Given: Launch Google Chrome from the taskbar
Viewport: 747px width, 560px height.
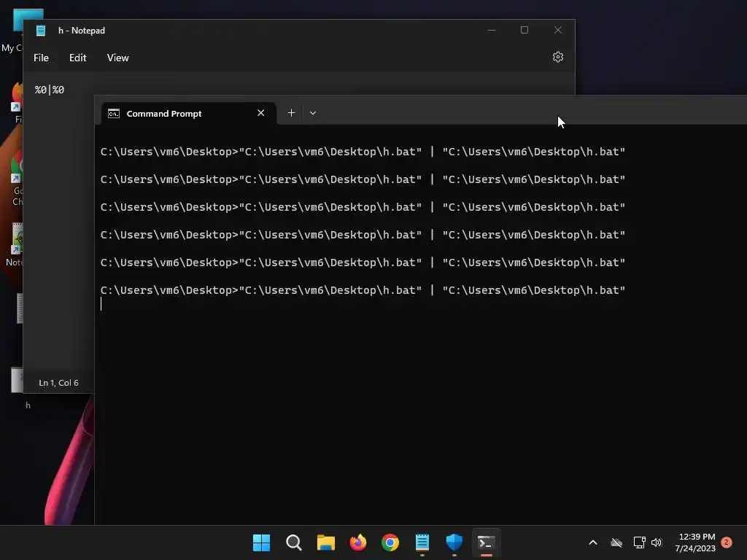Looking at the screenshot, I should (x=390, y=542).
